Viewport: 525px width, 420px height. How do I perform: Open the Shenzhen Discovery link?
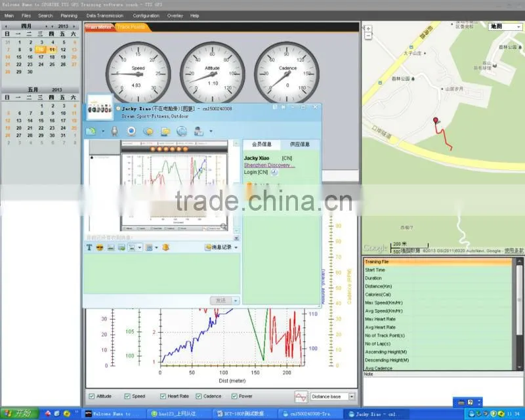coord(270,165)
